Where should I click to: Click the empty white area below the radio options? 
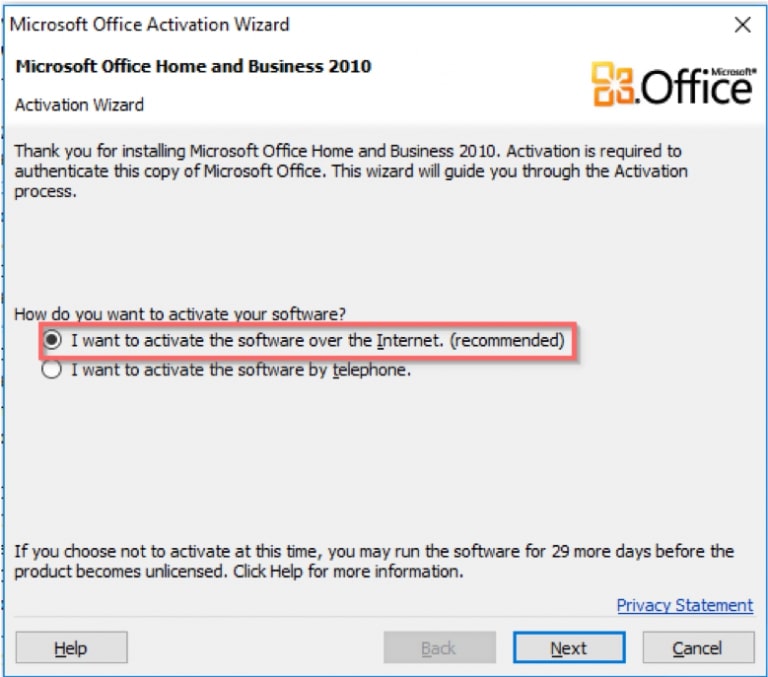point(380,460)
